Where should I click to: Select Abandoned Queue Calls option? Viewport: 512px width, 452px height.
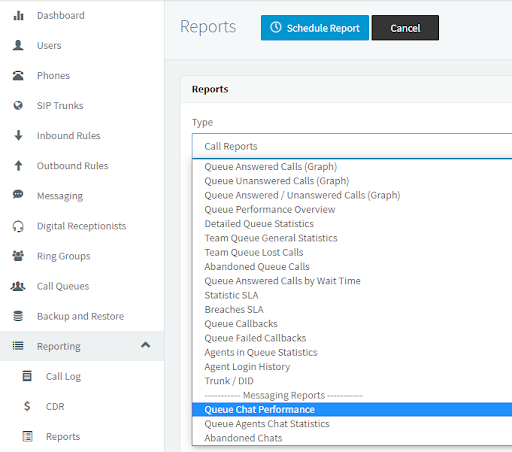click(257, 267)
